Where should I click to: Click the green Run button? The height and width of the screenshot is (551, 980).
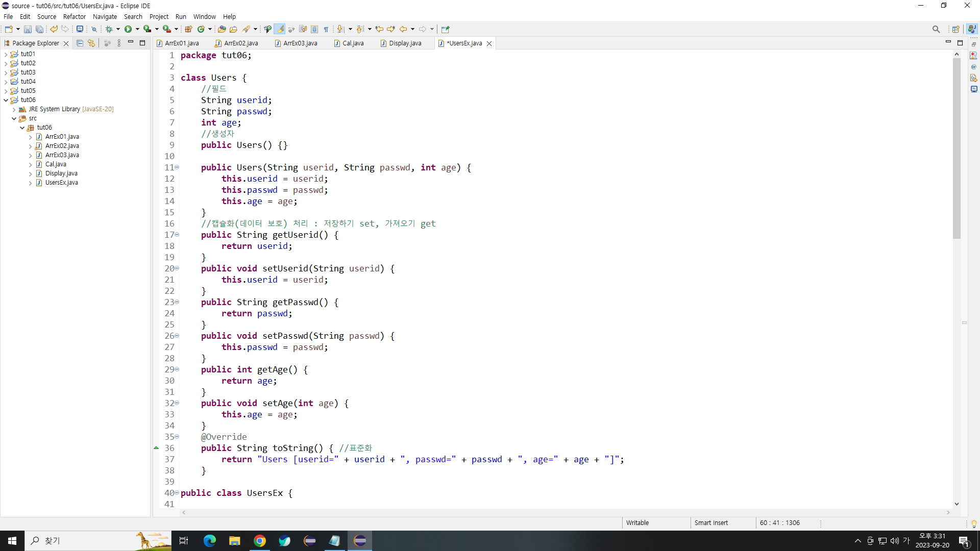tap(128, 29)
